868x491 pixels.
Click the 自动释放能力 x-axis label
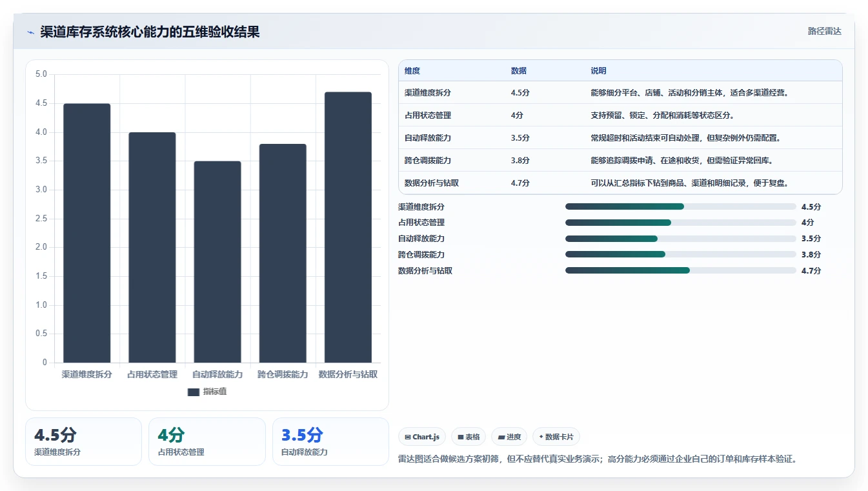coord(217,374)
